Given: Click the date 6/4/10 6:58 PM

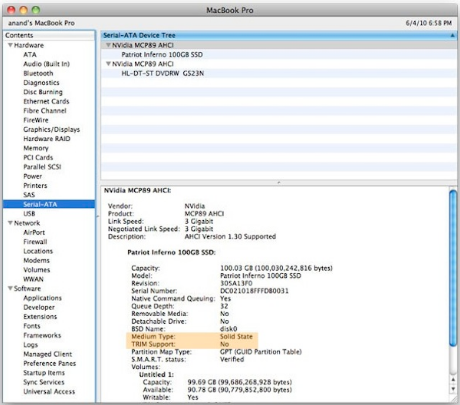Looking at the screenshot, I should point(428,23).
